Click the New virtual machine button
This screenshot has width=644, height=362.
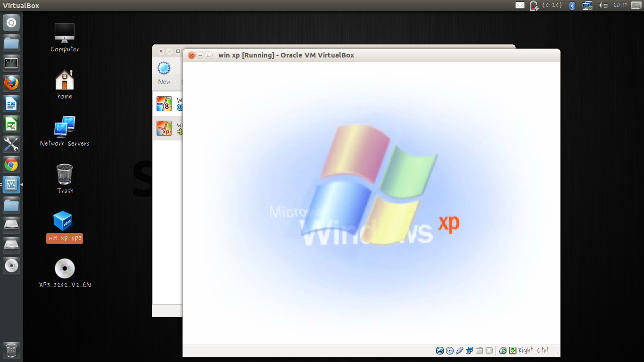165,73
